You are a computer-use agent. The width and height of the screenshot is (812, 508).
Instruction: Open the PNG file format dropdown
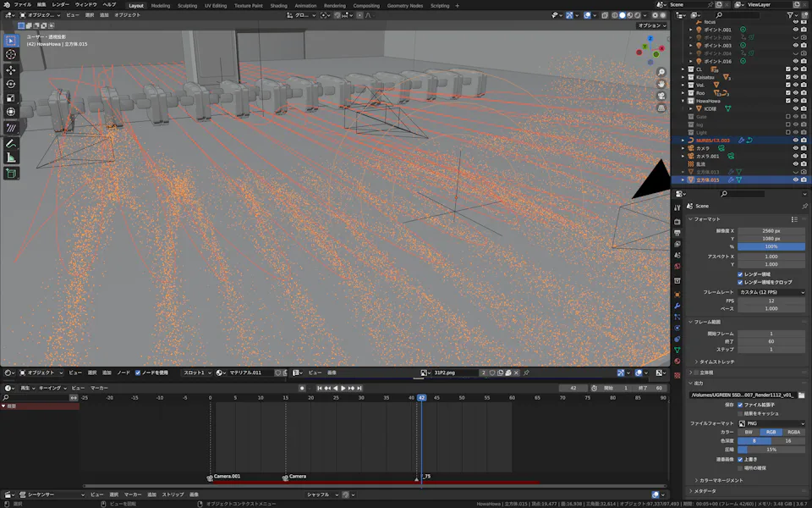click(771, 422)
